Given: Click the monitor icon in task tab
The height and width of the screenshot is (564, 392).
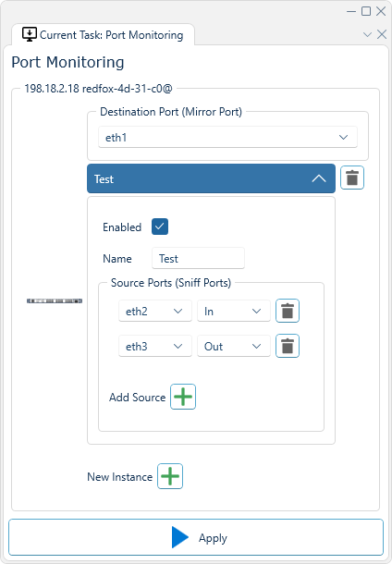Looking at the screenshot, I should point(30,34).
